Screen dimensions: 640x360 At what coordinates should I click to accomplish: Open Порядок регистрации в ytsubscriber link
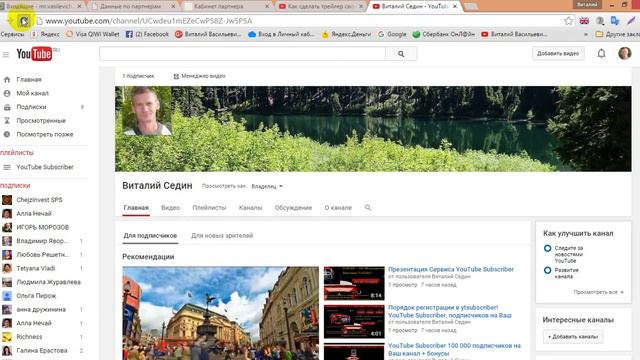point(450,311)
